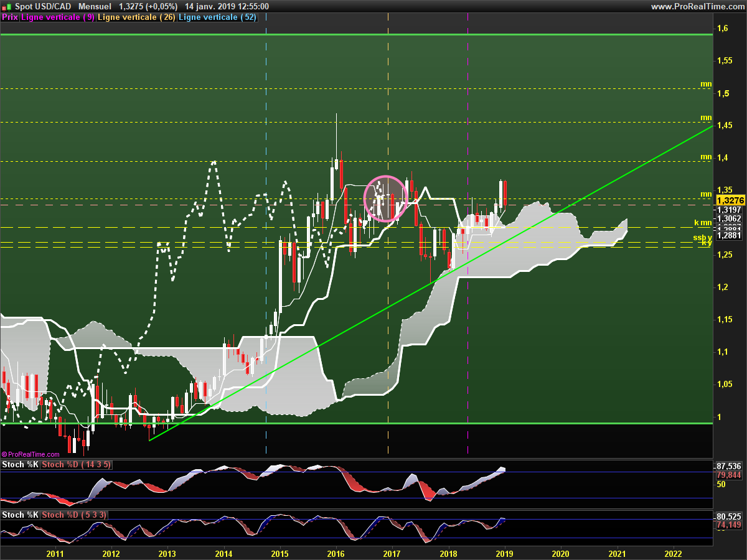Image resolution: width=747 pixels, height=560 pixels.
Task: Click the 2013 label on the time axis
Action: pos(167,553)
